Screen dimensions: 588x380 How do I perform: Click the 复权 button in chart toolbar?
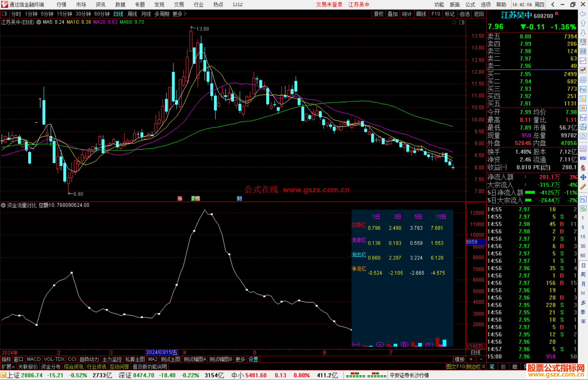click(379, 14)
